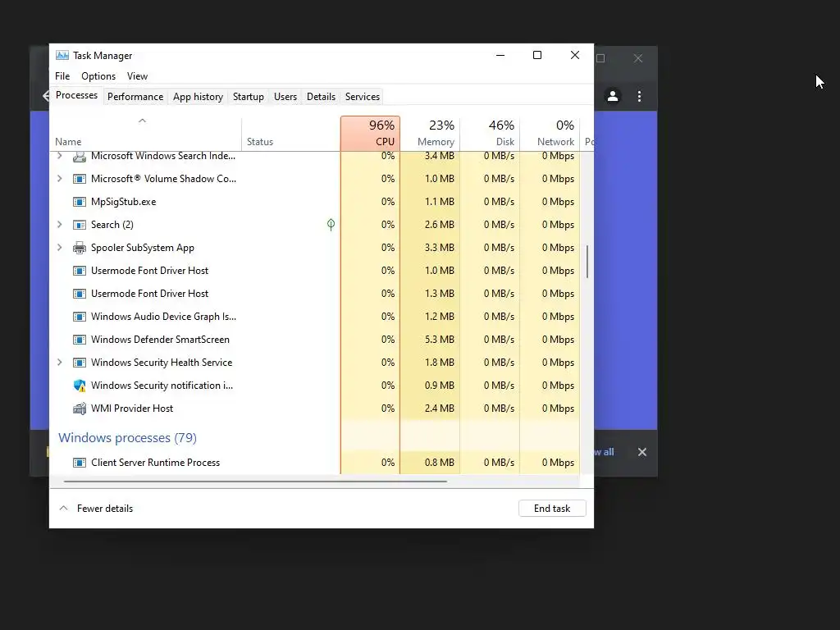Select the WMI Provider Host row
840x630 pixels.
315,409
